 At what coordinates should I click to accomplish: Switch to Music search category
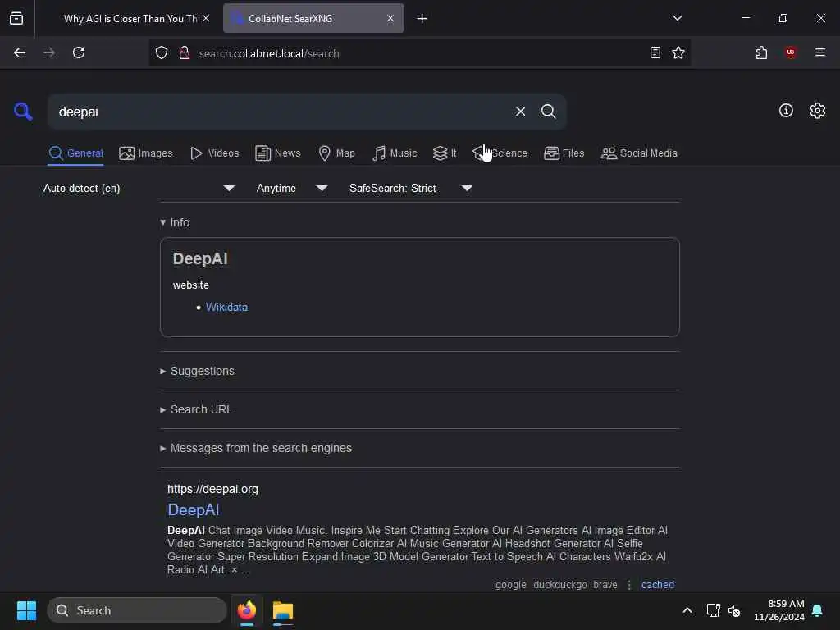point(395,153)
